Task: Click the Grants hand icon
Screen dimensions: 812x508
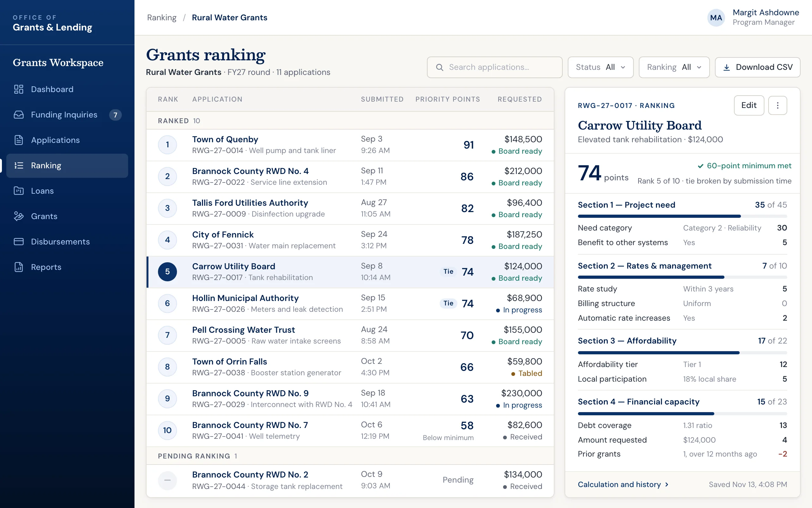Action: 18,216
